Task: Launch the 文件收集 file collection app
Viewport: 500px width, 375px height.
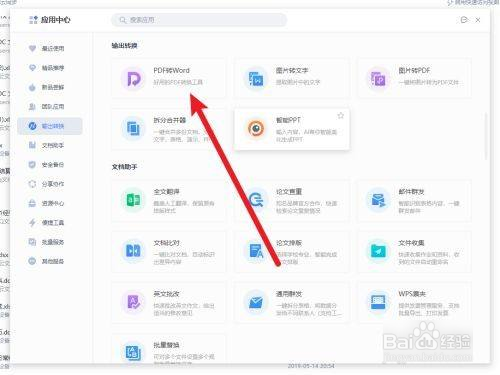Action: tap(414, 251)
